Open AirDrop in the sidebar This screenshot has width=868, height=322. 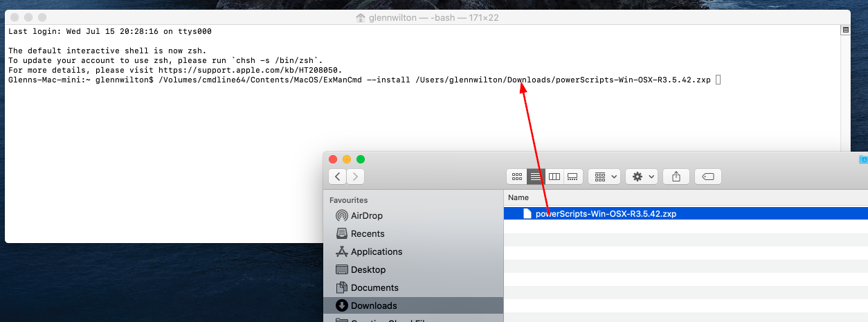pos(366,215)
